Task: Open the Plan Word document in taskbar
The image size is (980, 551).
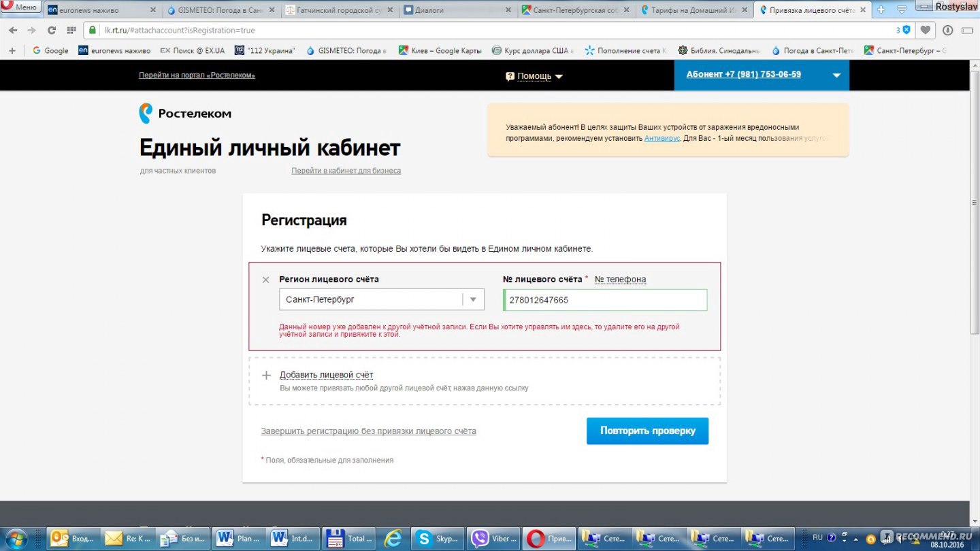Action: pyautogui.click(x=238, y=538)
